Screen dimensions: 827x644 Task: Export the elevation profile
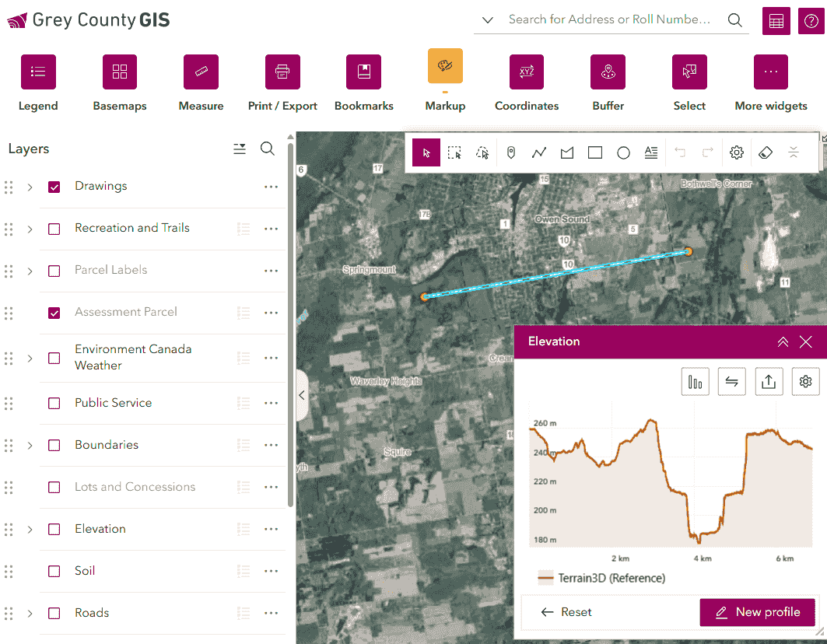pyautogui.click(x=769, y=381)
